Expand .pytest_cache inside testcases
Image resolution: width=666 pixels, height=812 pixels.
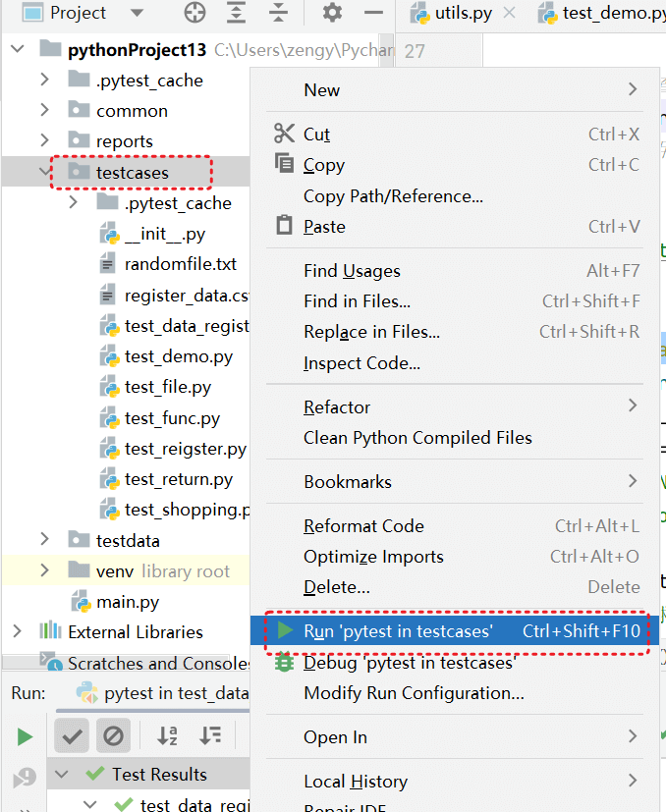pyautogui.click(x=73, y=202)
